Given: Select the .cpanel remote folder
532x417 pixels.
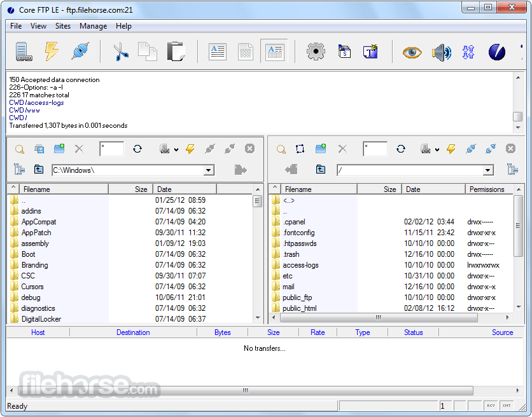Looking at the screenshot, I should (x=294, y=222).
